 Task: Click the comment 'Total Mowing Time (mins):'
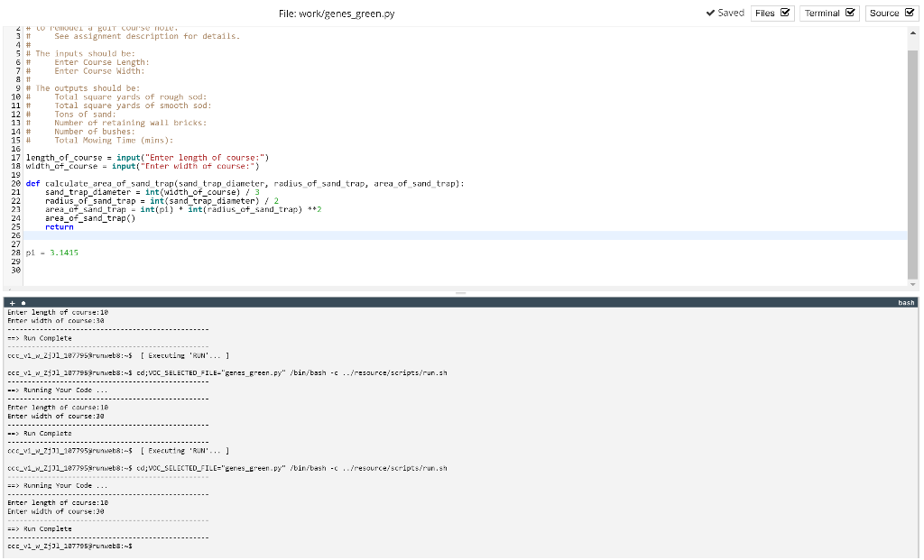115,140
